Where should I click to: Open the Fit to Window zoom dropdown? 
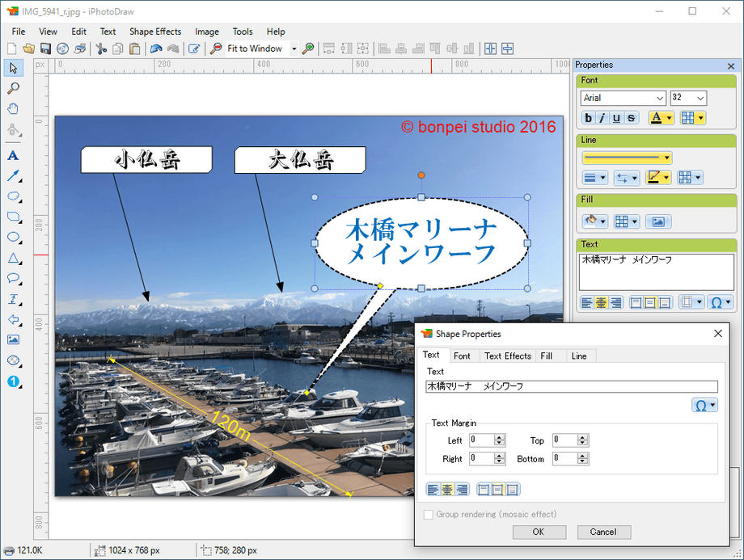tap(294, 48)
